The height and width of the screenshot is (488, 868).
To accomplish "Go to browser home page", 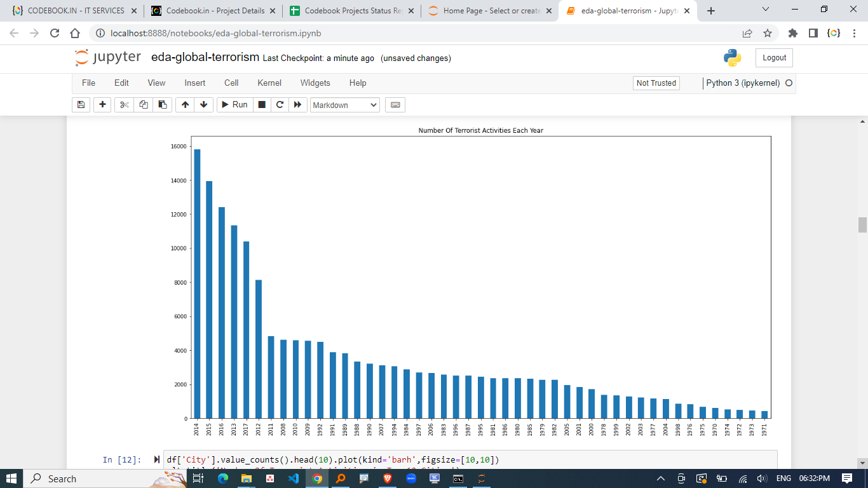I will [x=75, y=33].
